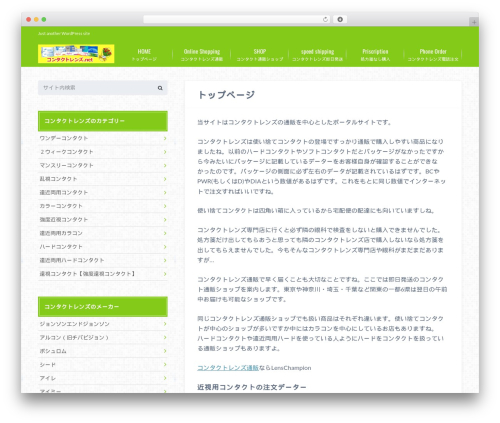500x423 pixels.
Task: Click the round icon beside address bar
Action: coord(340,19)
